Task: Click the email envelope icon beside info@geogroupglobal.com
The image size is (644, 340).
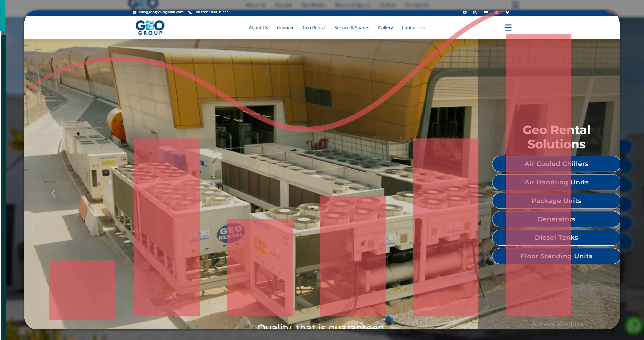Action: [x=134, y=12]
